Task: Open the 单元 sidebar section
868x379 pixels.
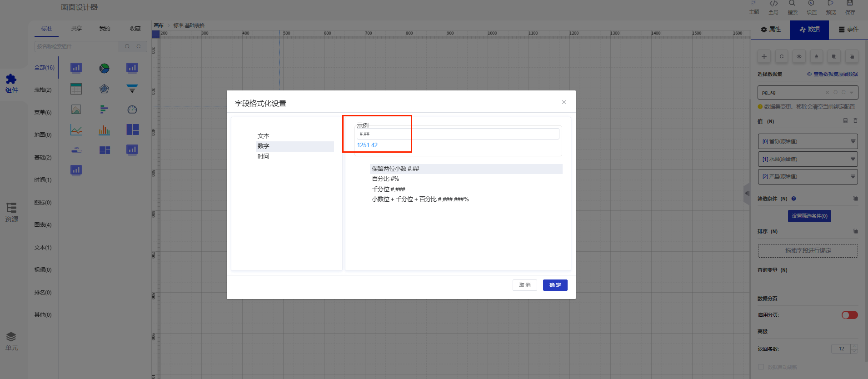Action: pos(11,341)
